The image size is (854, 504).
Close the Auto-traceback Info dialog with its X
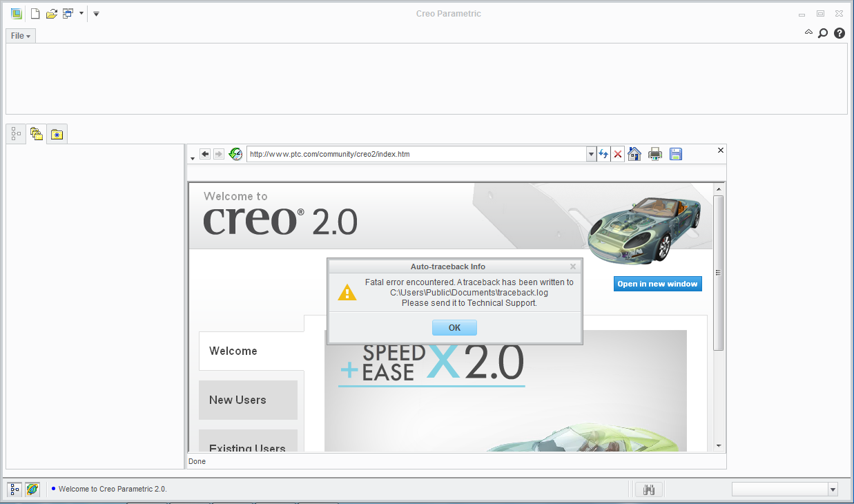(573, 266)
